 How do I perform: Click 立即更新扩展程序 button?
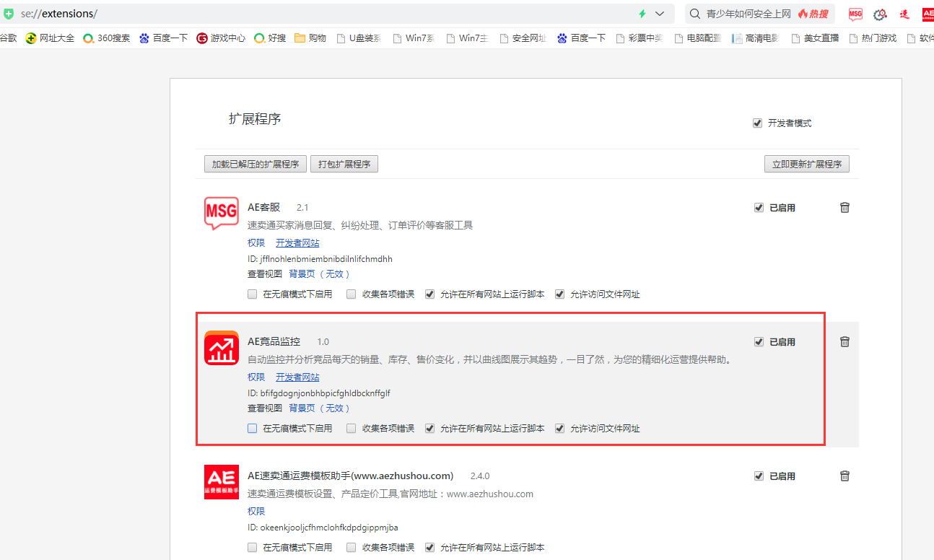click(x=807, y=164)
